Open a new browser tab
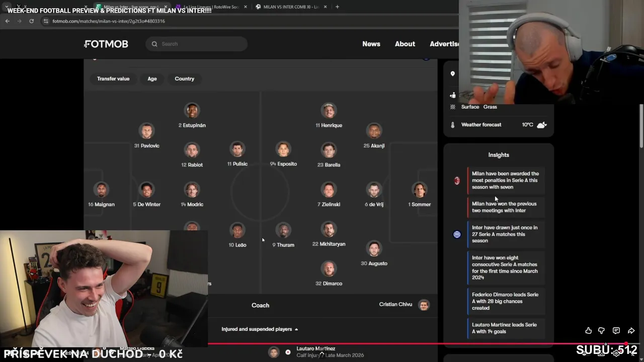Screen dimensions: 644x362 [x=337, y=7]
